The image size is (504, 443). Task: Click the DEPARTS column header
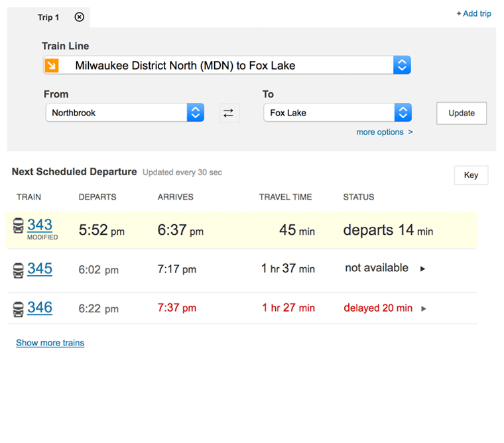[97, 197]
